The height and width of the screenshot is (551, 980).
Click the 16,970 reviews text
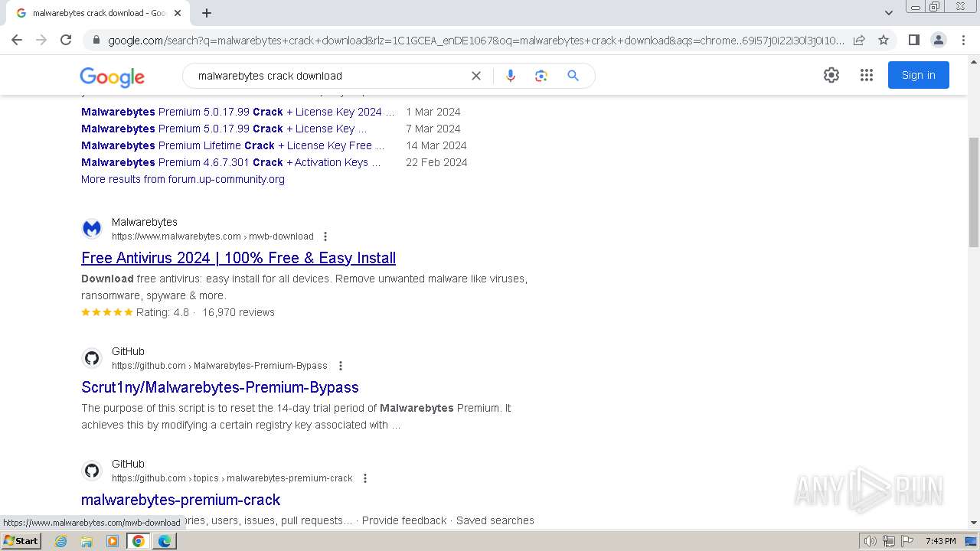click(x=238, y=312)
